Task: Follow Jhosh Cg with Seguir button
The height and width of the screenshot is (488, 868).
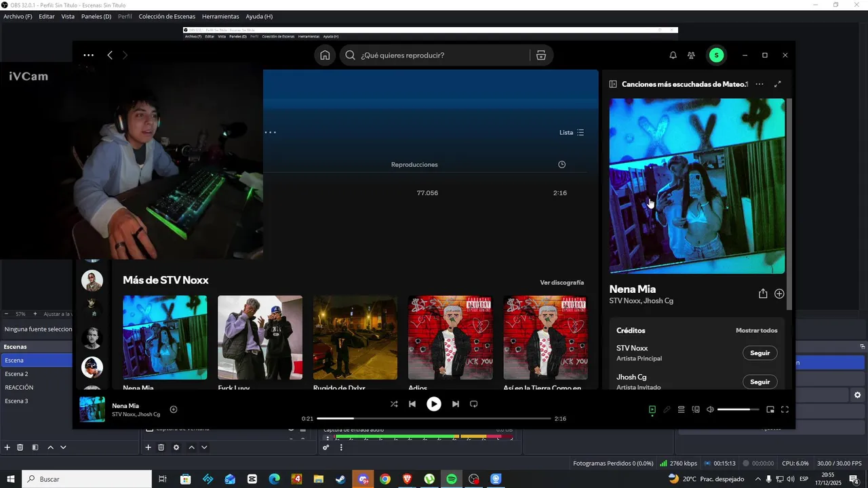Action: click(760, 382)
